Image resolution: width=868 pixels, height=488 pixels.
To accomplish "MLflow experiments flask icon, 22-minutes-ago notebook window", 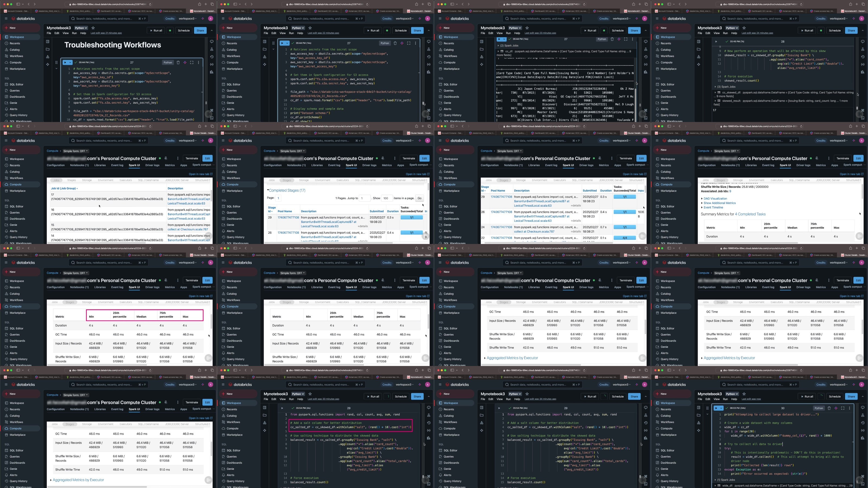I will [x=429, y=49].
